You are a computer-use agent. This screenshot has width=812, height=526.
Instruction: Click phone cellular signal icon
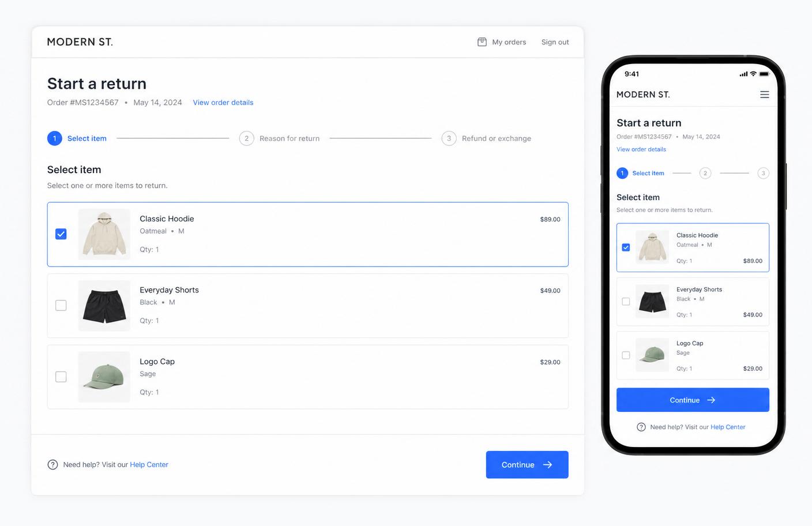point(743,74)
